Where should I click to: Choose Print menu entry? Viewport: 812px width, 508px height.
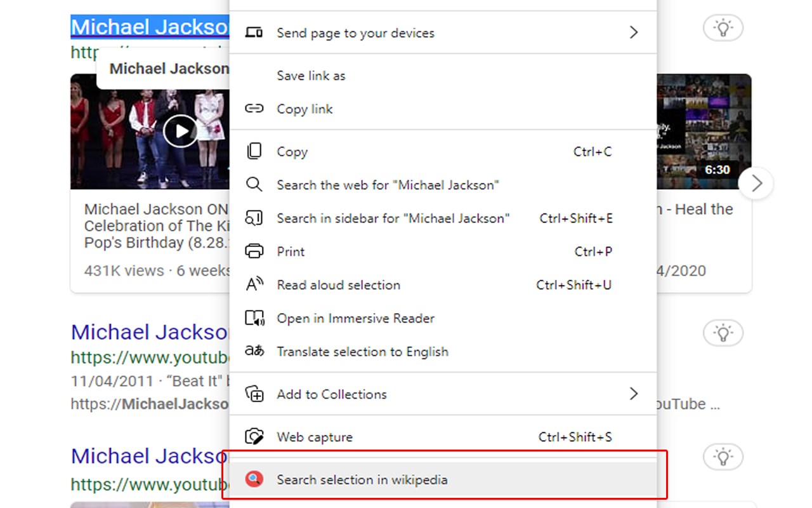442,251
